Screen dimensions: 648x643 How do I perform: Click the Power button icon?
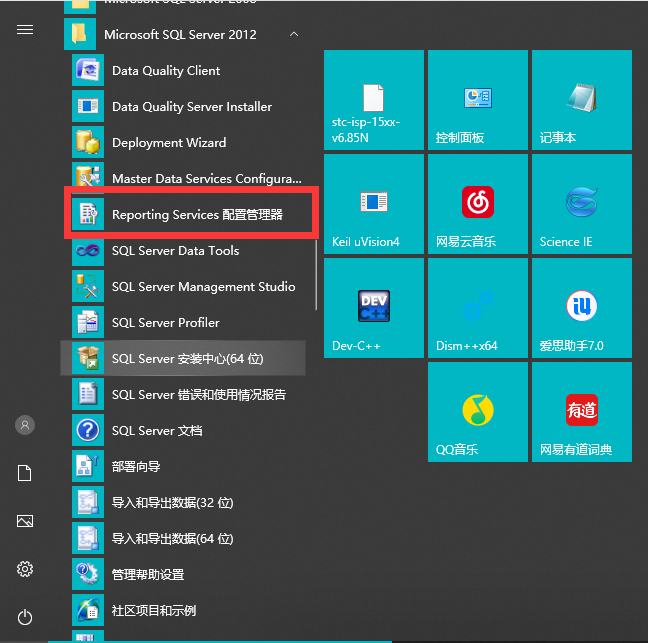point(25,617)
